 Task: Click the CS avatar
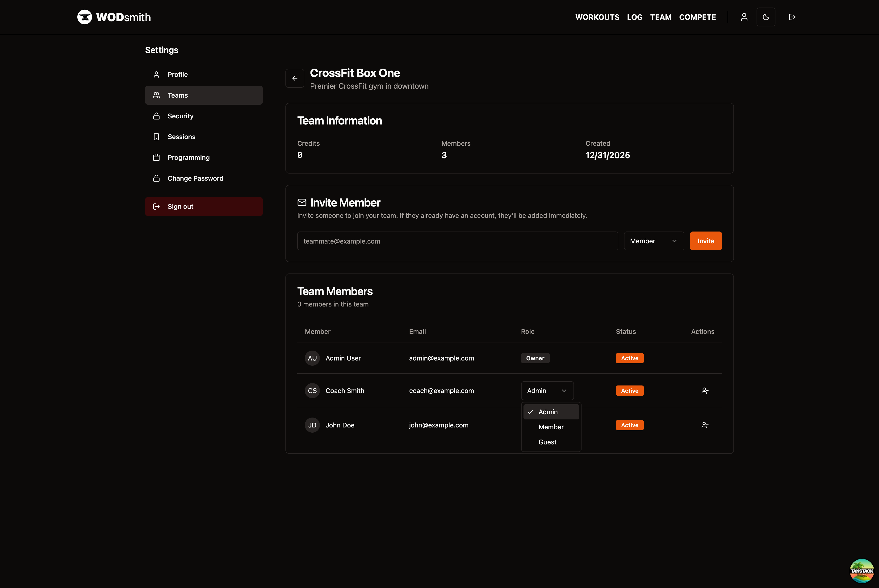pos(312,391)
